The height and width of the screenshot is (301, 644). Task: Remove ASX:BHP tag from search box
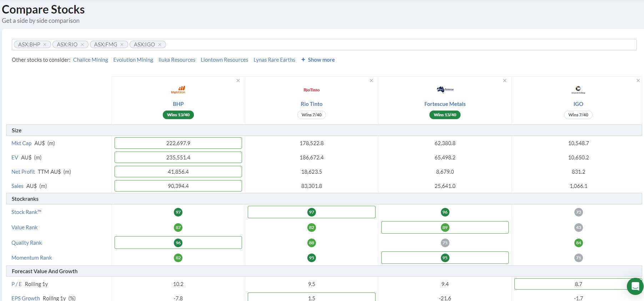(45, 45)
